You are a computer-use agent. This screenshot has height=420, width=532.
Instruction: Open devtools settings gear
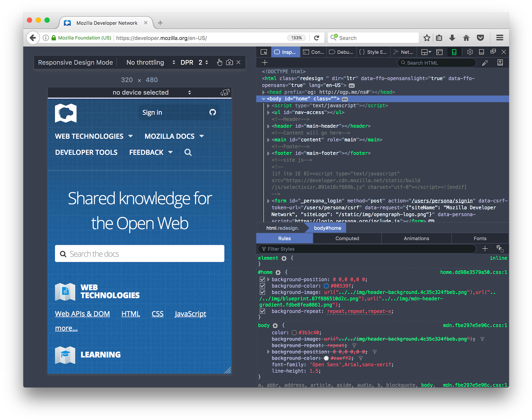(470, 52)
